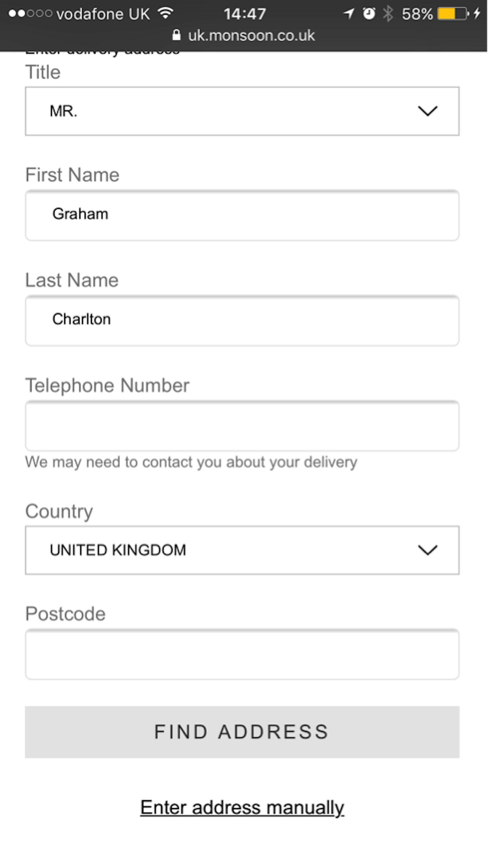This screenshot has width=488, height=868.
Task: Click the empty Telephone Number field
Action: (242, 426)
